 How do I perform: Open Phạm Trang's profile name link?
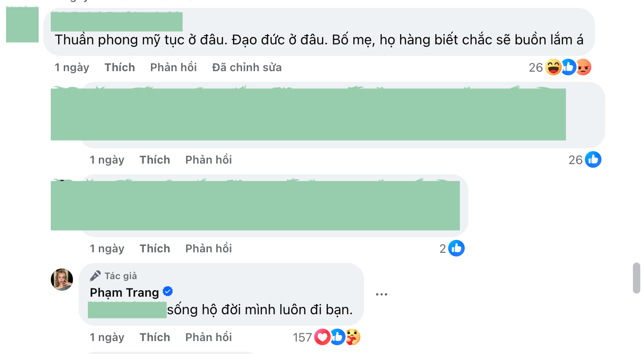(x=125, y=292)
